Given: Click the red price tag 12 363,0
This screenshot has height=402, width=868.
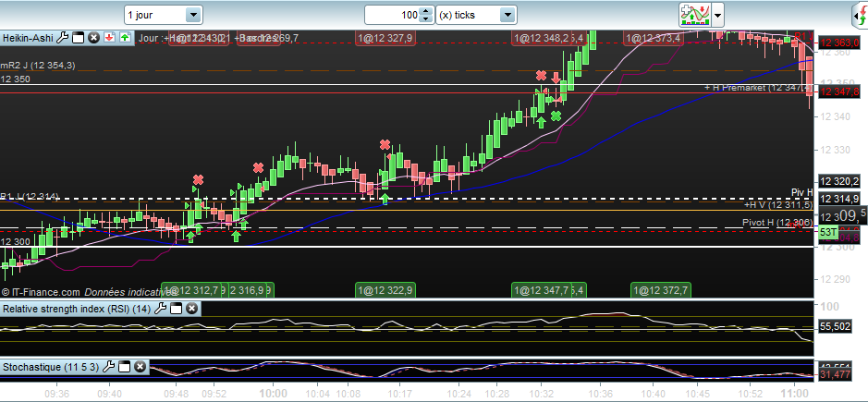Looking at the screenshot, I should (839, 43).
